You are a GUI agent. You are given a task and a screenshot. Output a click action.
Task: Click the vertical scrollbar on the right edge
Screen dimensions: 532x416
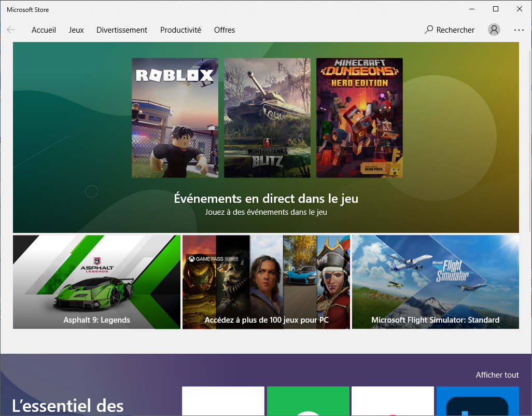[530, 141]
